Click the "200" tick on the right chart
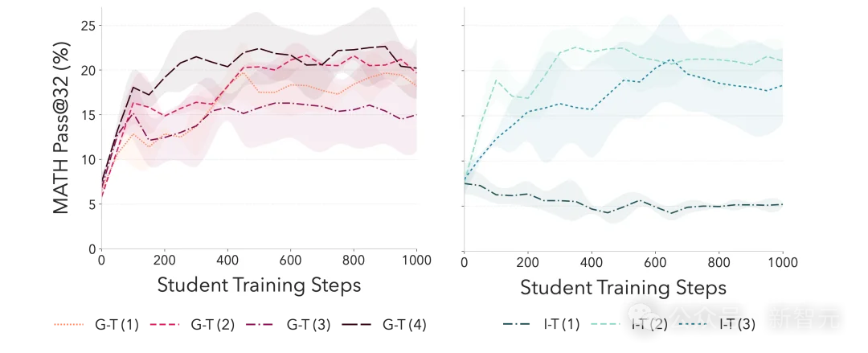 pyautogui.click(x=527, y=262)
